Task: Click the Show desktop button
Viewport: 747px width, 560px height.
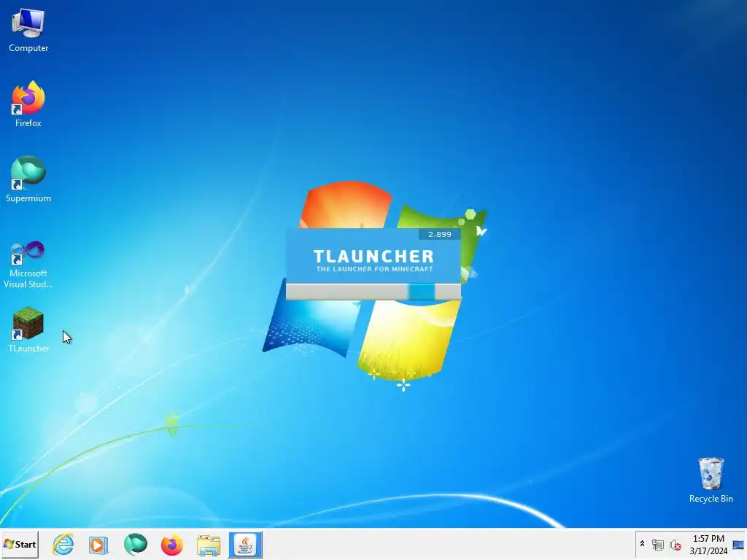Action: pyautogui.click(x=738, y=544)
